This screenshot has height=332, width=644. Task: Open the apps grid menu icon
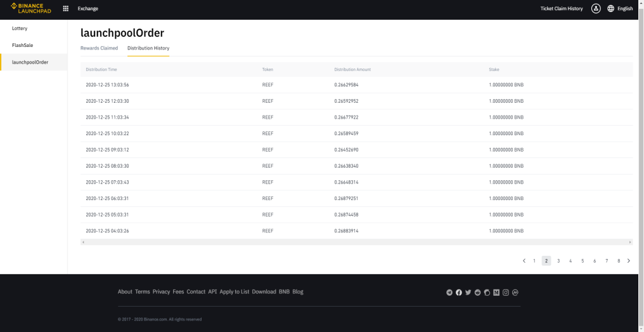66,8
